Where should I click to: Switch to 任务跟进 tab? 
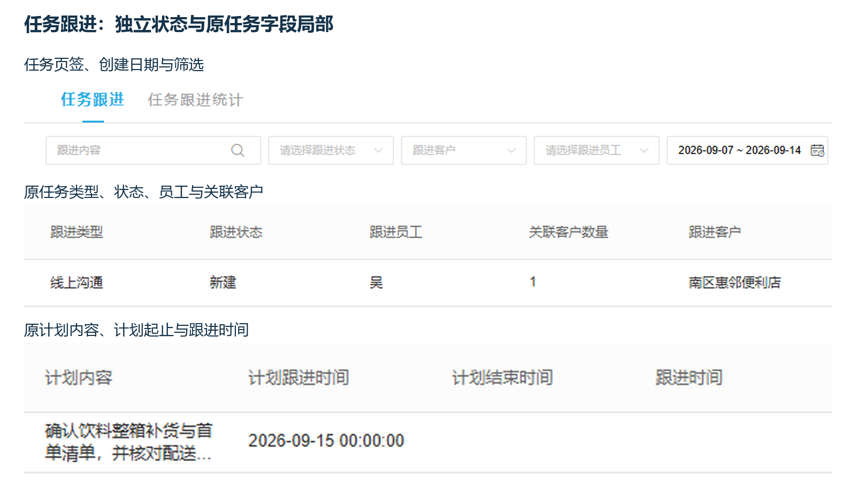(x=93, y=100)
